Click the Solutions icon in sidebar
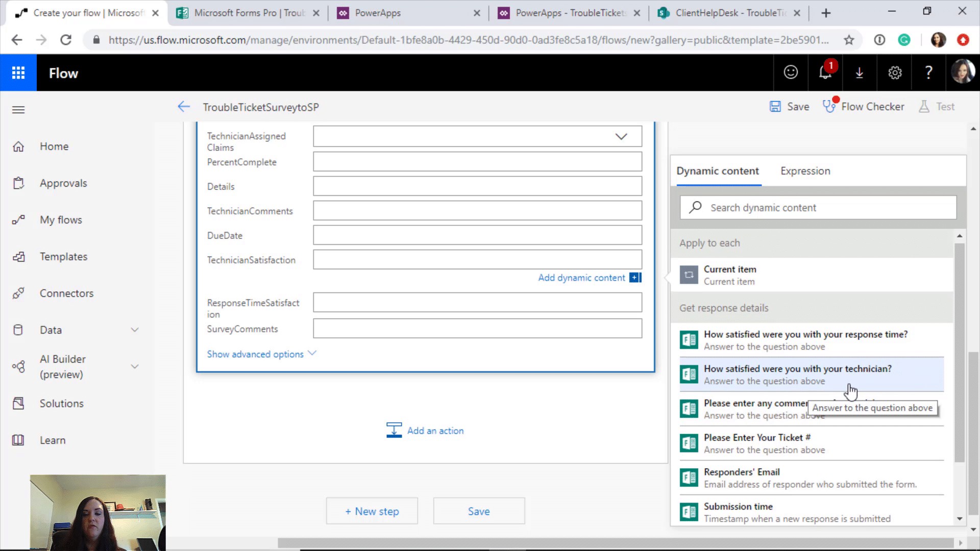 tap(18, 404)
